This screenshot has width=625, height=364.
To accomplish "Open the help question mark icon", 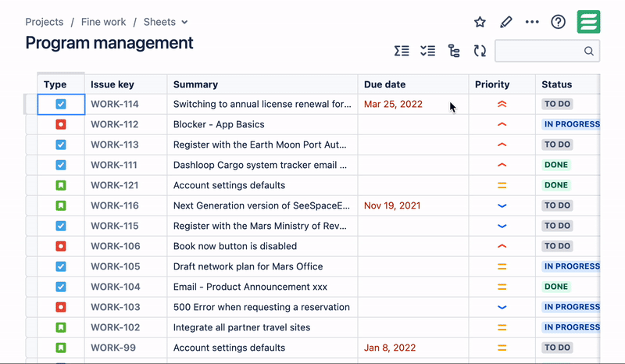I will tap(558, 22).
